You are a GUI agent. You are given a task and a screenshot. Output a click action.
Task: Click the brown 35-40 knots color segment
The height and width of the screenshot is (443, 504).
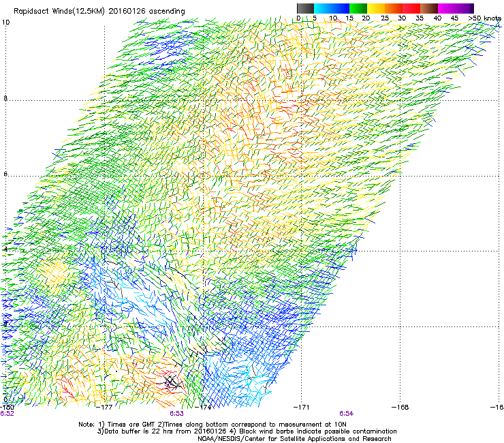click(x=429, y=8)
